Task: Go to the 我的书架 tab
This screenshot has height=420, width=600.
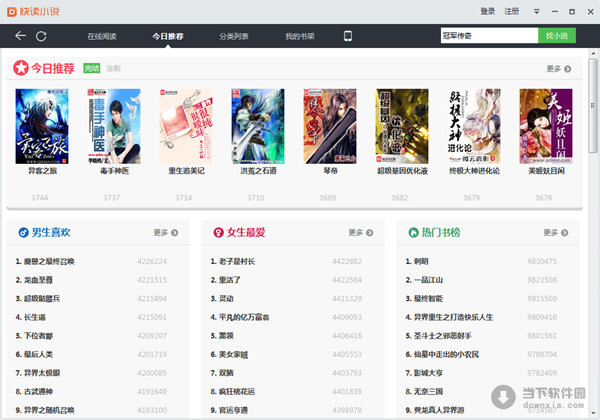Action: (300, 36)
